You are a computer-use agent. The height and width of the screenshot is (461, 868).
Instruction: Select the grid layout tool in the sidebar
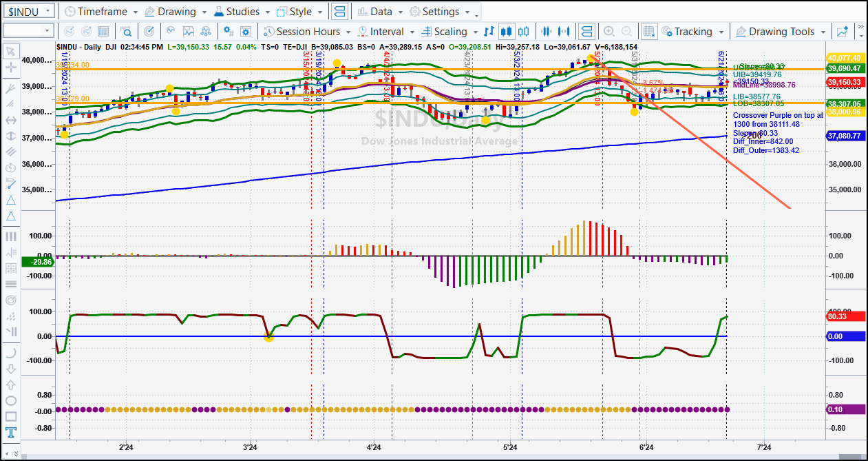(11, 268)
